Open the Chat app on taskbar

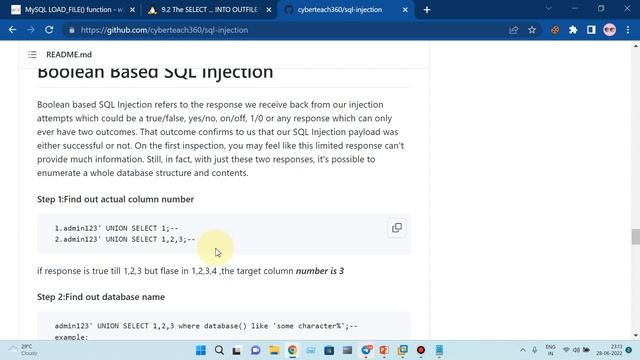coord(256,350)
